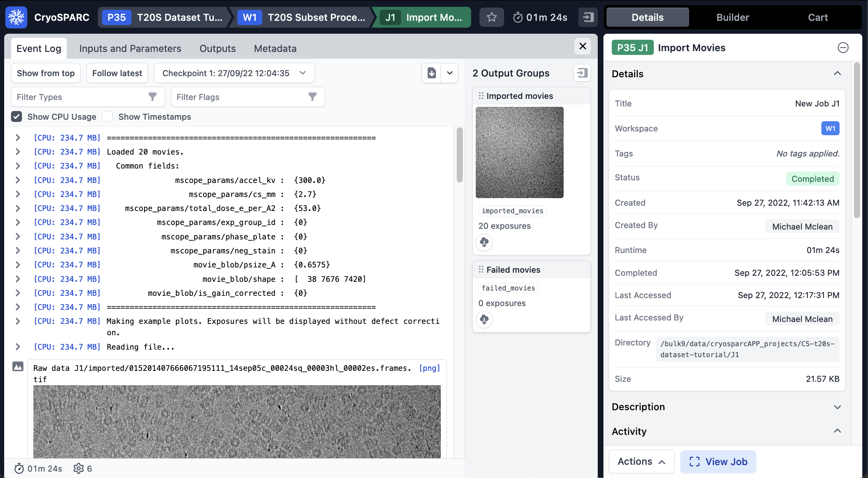The image size is (868, 478).
Task: Open the Filter Types dropdown
Action: coord(88,97)
